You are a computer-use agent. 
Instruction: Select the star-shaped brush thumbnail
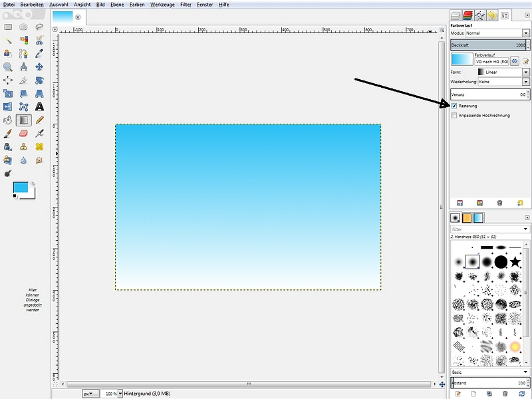pyautogui.click(x=515, y=261)
